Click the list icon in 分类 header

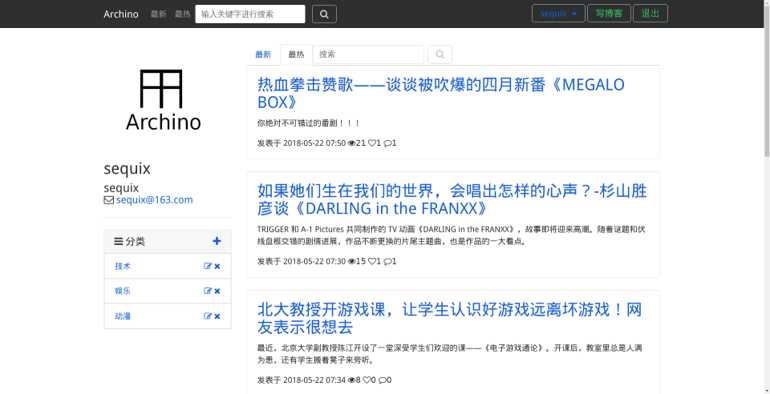click(x=118, y=241)
